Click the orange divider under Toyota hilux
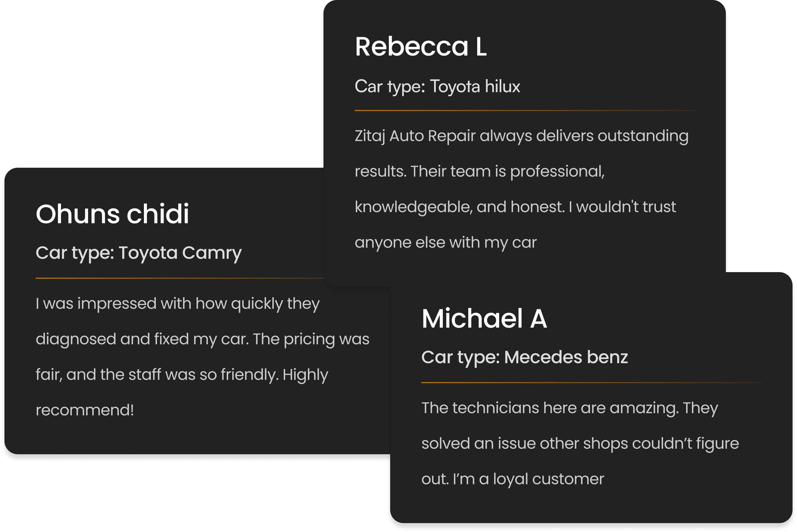 [x=524, y=111]
